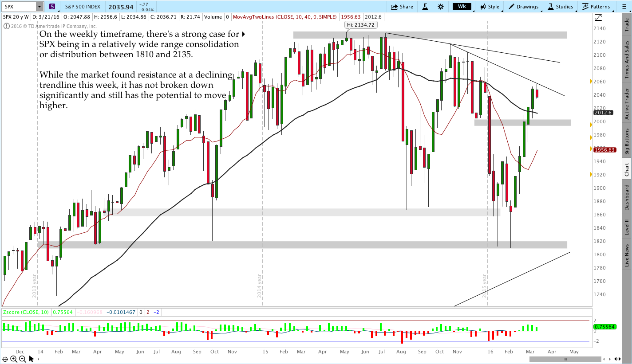Click the Zscore pink -0.160968 value
The width and height of the screenshot is (632, 364).
[90, 312]
